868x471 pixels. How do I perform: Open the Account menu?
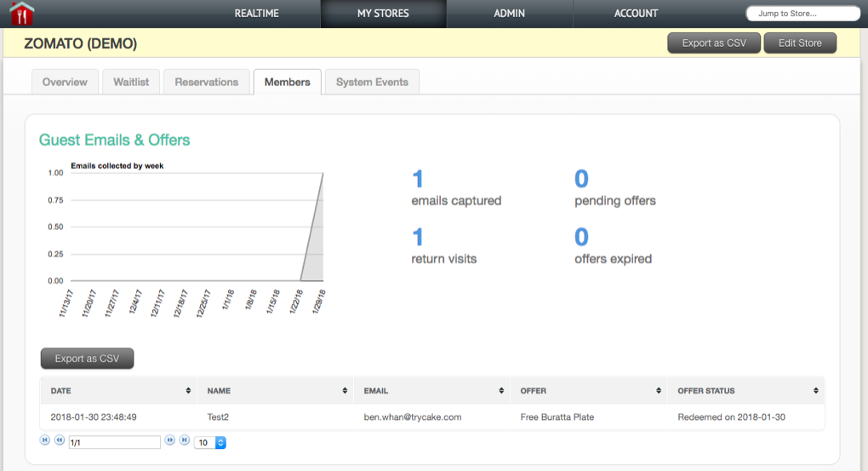pyautogui.click(x=636, y=14)
